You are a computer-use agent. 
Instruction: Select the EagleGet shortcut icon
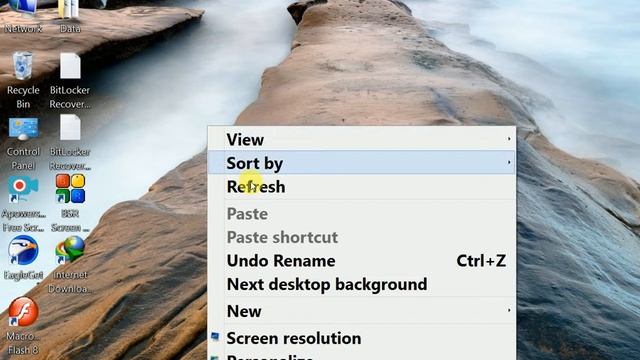[x=23, y=250]
